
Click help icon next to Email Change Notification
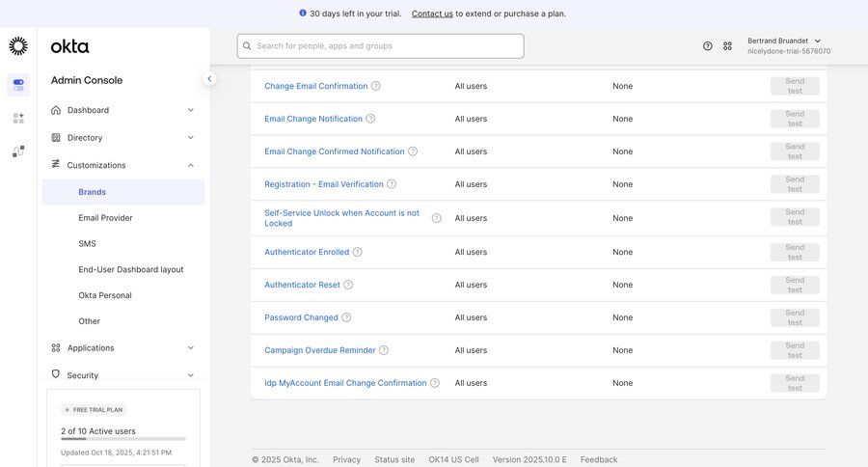(x=370, y=119)
